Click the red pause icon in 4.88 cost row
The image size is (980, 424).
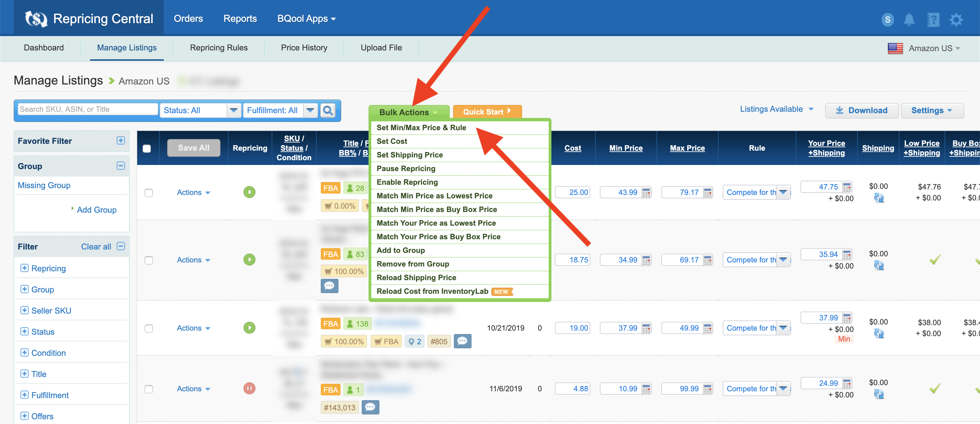(249, 389)
